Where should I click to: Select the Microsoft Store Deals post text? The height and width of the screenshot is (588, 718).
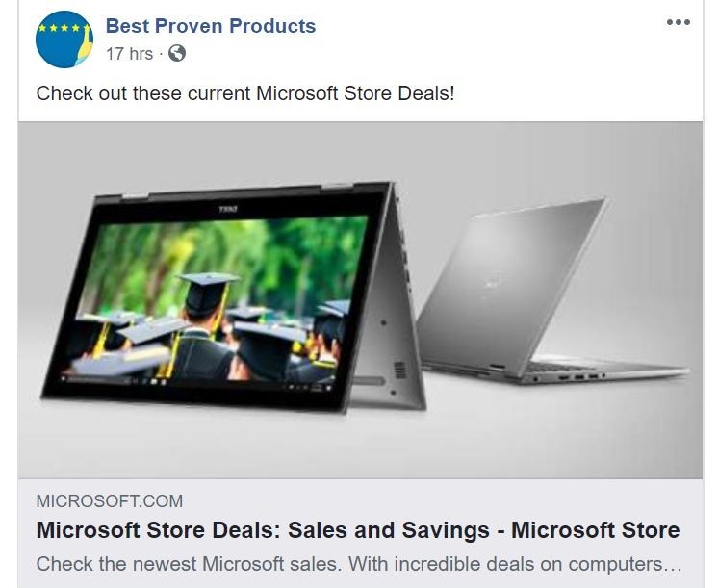pyautogui.click(x=245, y=93)
